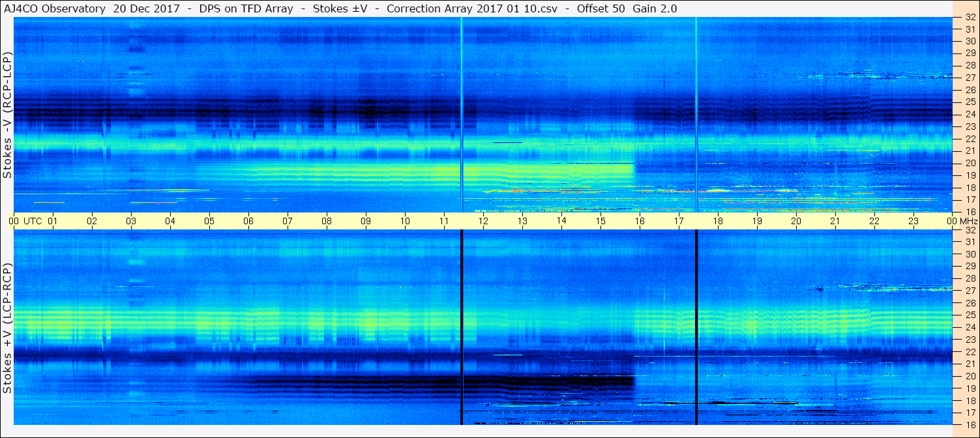Select hour '12' on the time axis

tap(483, 221)
